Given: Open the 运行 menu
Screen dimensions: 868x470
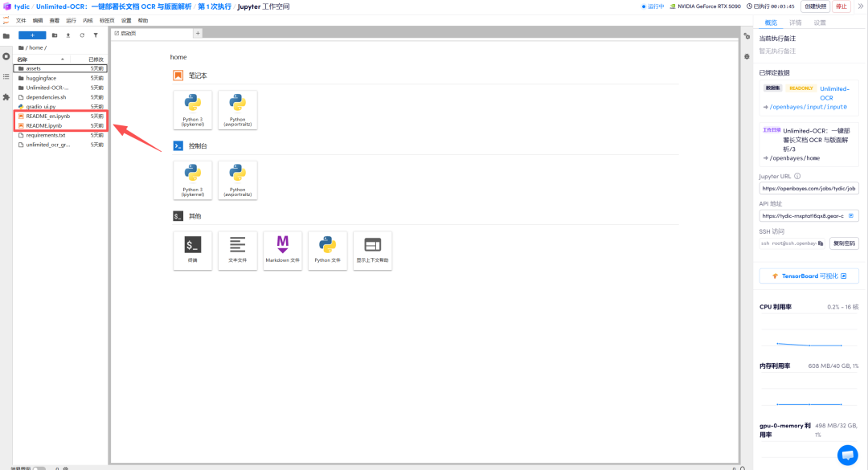Looking at the screenshot, I should [71, 20].
